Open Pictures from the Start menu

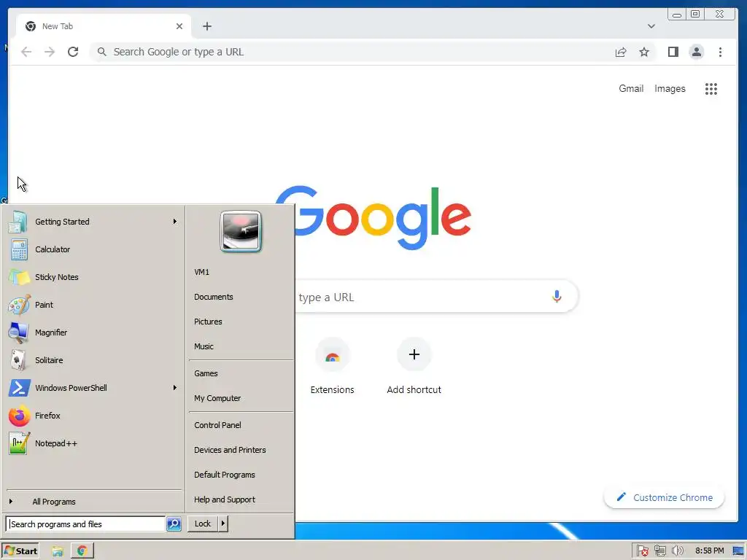(x=208, y=322)
